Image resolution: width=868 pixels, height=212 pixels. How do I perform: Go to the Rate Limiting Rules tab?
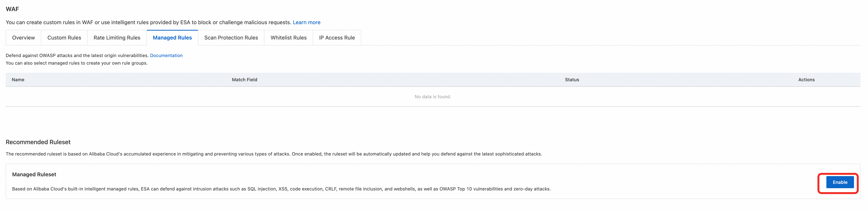coord(117,38)
